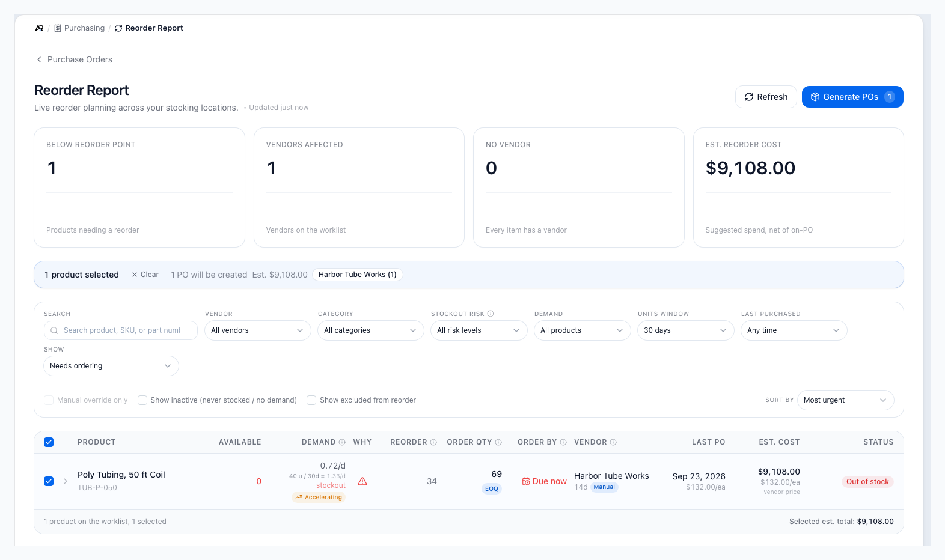945x560 pixels.
Task: Open the Needs ordering show dropdown
Action: pyautogui.click(x=111, y=366)
